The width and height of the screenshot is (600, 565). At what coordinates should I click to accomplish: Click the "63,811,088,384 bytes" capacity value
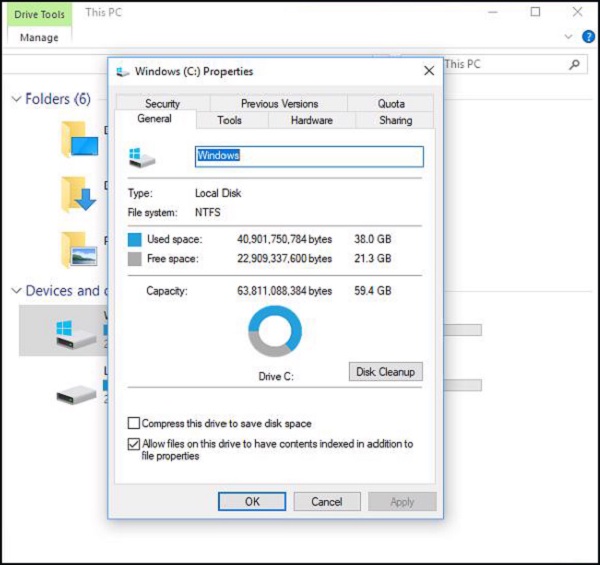[284, 291]
